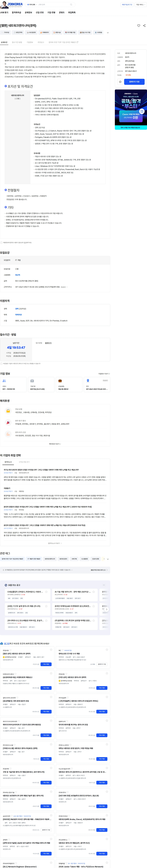Click 홈페이지 지원 on 엔씨소프트 card
Screen dimensions: 147x868
pos(102,664)
